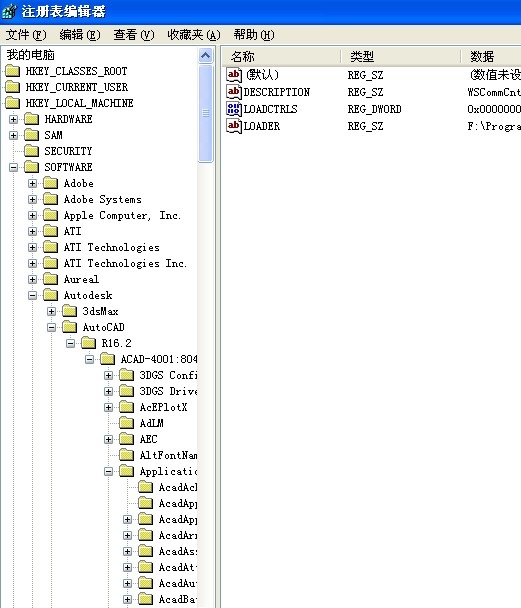Select the (默认) default value icon
Viewport: 521px width, 608px height.
tap(234, 75)
